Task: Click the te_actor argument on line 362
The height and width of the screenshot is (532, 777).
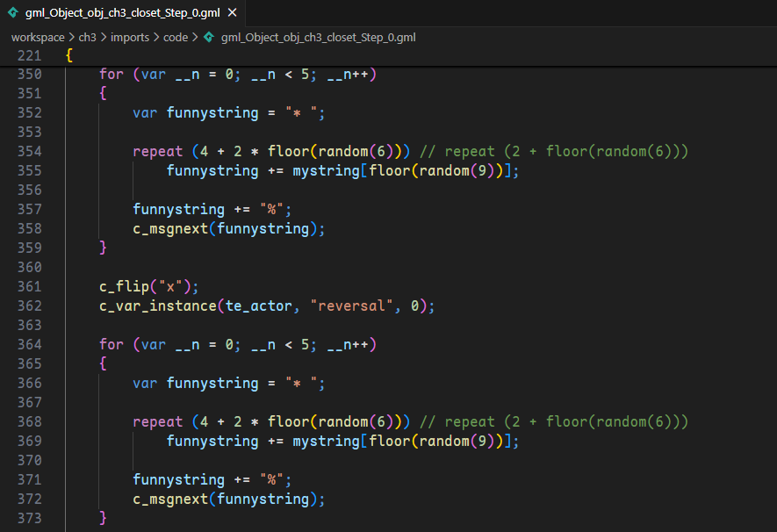Action: tap(259, 306)
